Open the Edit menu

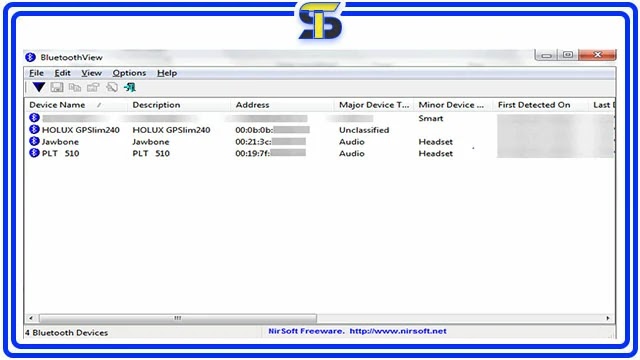click(62, 73)
